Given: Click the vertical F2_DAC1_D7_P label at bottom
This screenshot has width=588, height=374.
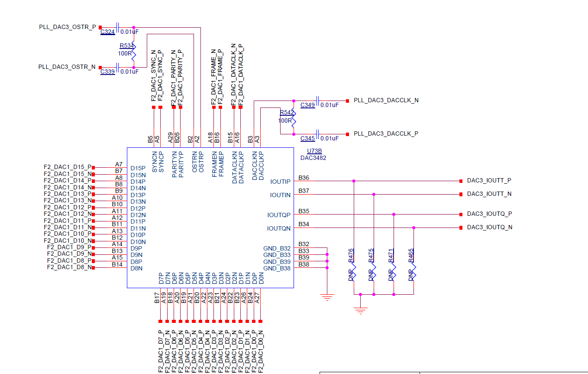Looking at the screenshot, I should 160,351.
